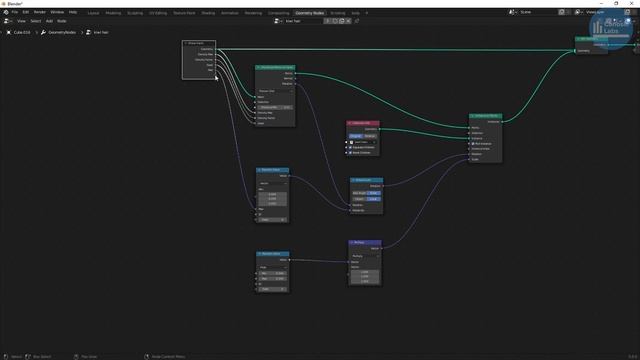Collapse the Distribute Points on Faces node
Screen dimensions: 640x360
[258, 67]
